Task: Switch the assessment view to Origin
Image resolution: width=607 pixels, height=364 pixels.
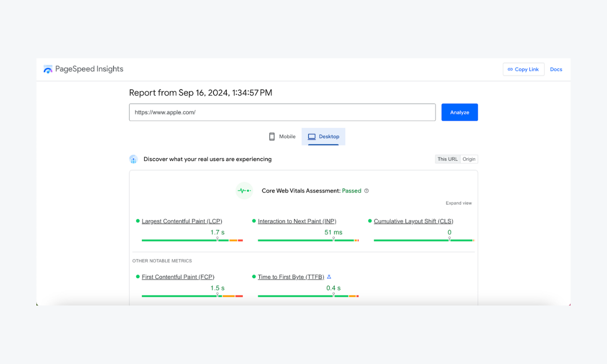Action: (x=469, y=159)
